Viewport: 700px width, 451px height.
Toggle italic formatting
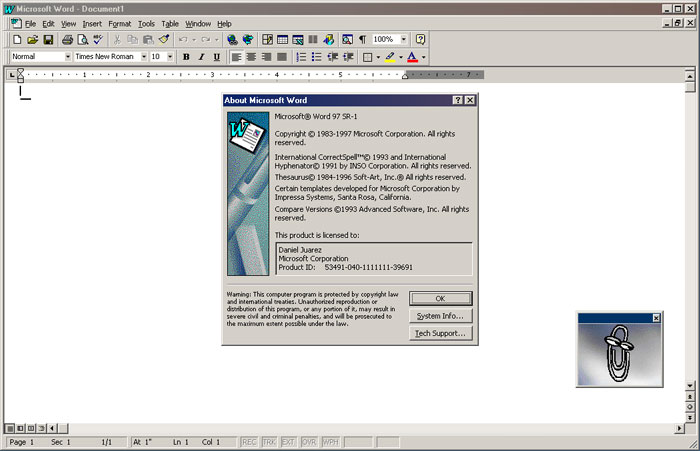(201, 57)
